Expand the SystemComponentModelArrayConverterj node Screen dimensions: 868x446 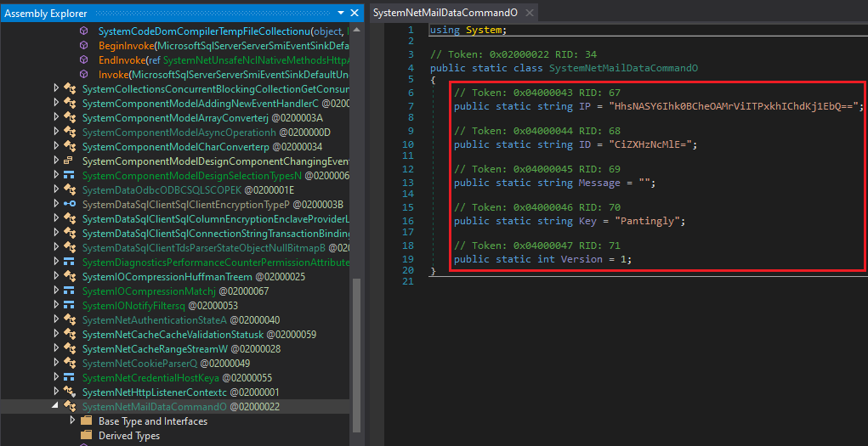(56, 116)
